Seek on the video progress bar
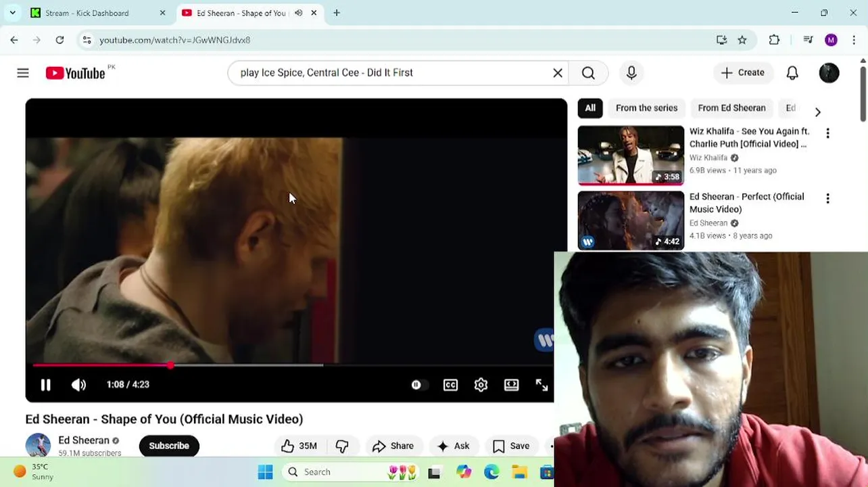This screenshot has width=868, height=487. pyautogui.click(x=293, y=365)
